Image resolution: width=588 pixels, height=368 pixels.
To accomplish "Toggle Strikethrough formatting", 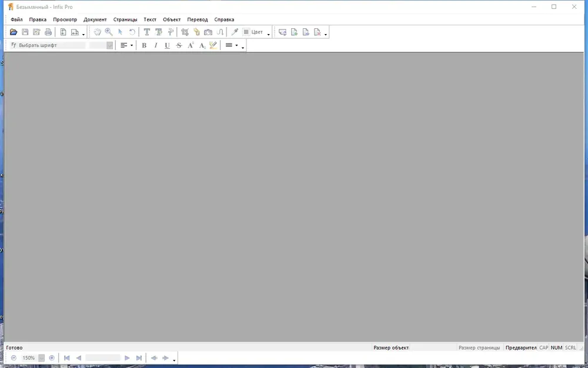I will pos(179,45).
